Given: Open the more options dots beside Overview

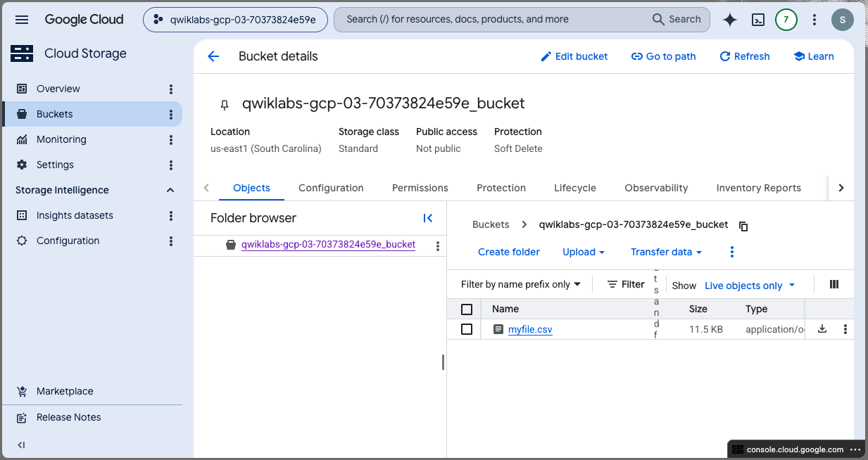Looking at the screenshot, I should (171, 89).
